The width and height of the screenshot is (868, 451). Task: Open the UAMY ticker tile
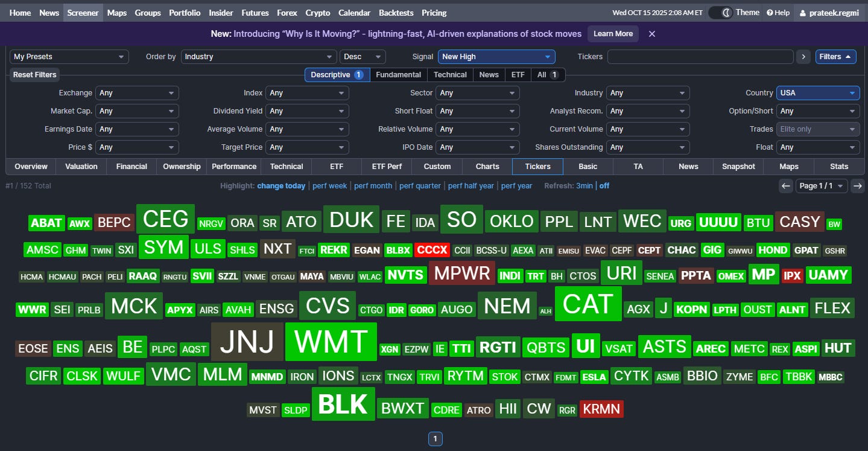click(828, 275)
